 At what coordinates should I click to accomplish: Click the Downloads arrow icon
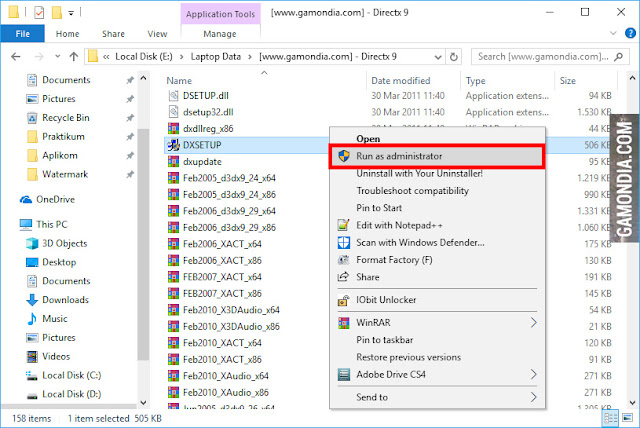click(x=32, y=300)
